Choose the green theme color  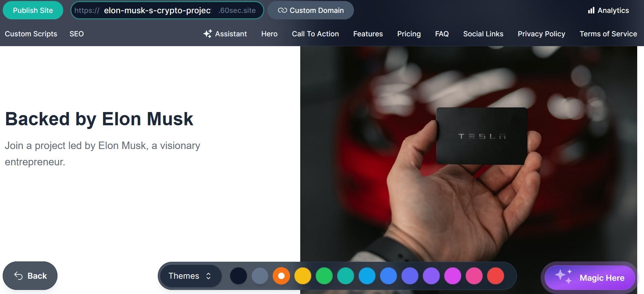pyautogui.click(x=324, y=276)
